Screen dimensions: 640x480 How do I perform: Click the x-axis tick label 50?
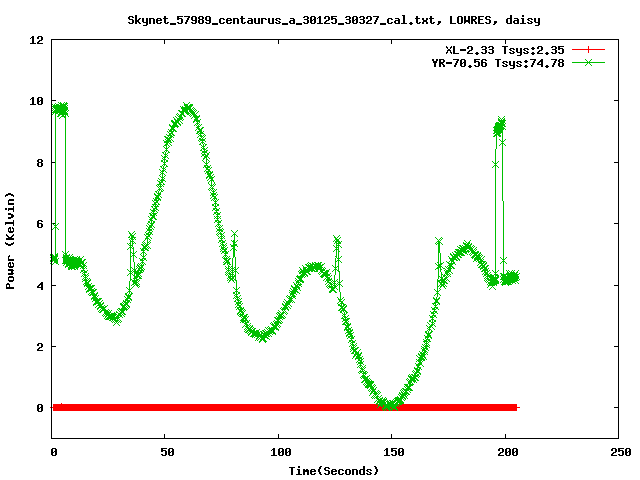click(x=167, y=452)
